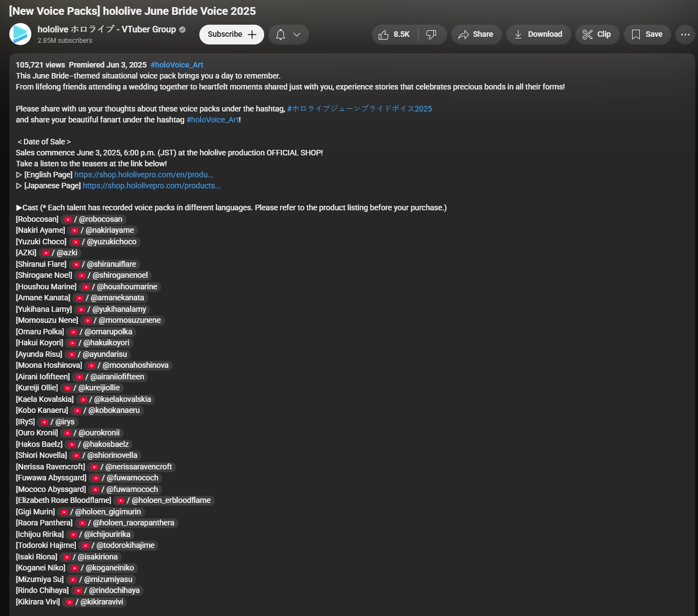The image size is (698, 616).
Task: Open @shiroganenoel channel chip
Action: [113, 275]
